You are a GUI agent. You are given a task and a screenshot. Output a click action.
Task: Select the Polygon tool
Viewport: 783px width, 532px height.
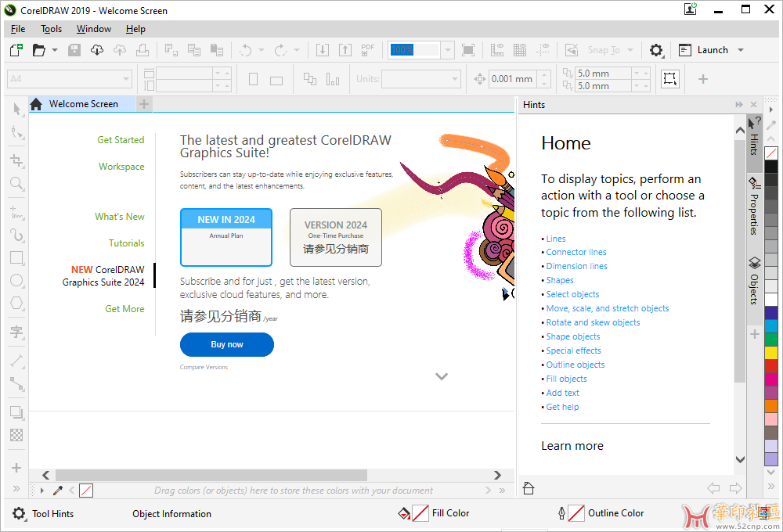(16, 303)
